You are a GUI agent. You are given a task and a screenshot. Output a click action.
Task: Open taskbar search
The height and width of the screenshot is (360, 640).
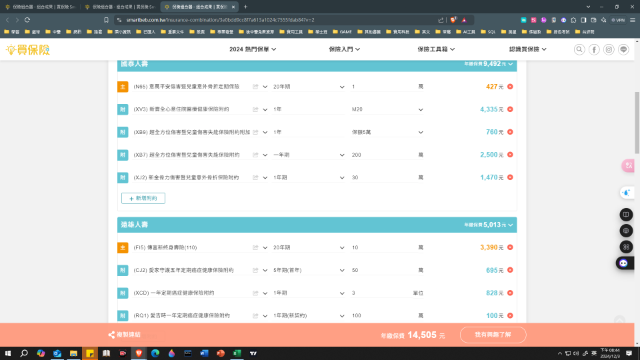tap(24, 353)
